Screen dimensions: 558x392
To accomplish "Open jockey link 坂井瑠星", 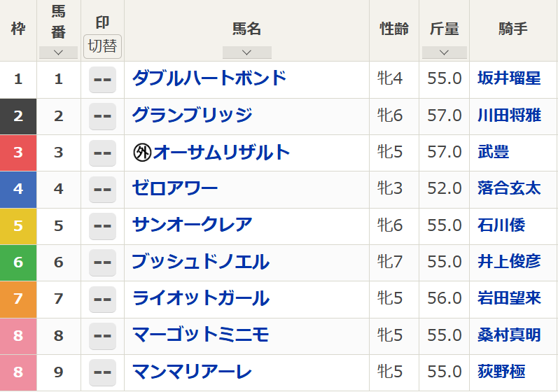I will click(509, 78).
